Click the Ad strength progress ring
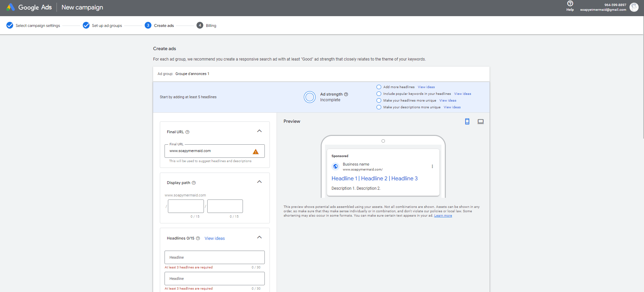 point(310,97)
